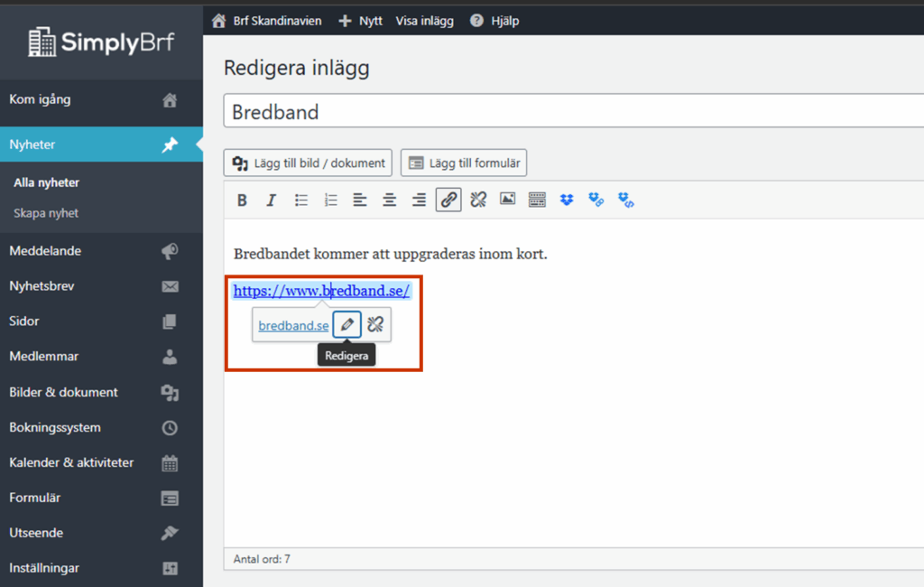Click Visa inlägg in top bar
This screenshot has width=924, height=587.
pyautogui.click(x=424, y=22)
